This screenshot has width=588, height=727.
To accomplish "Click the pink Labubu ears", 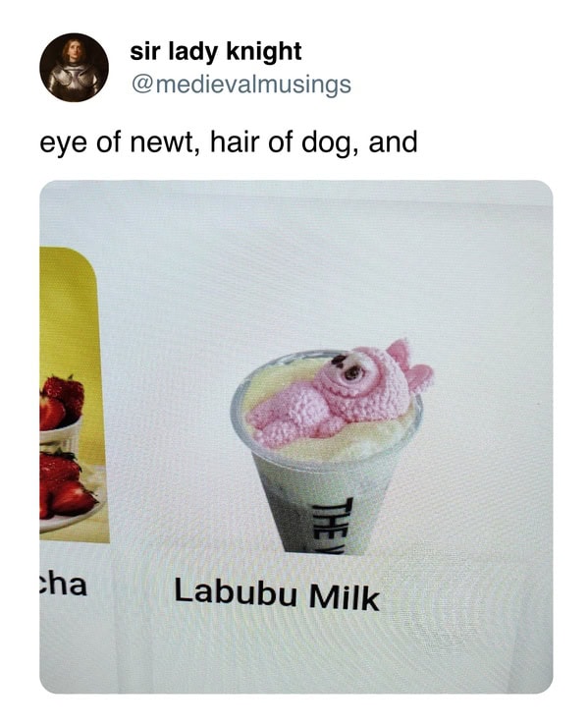I will click(x=410, y=365).
